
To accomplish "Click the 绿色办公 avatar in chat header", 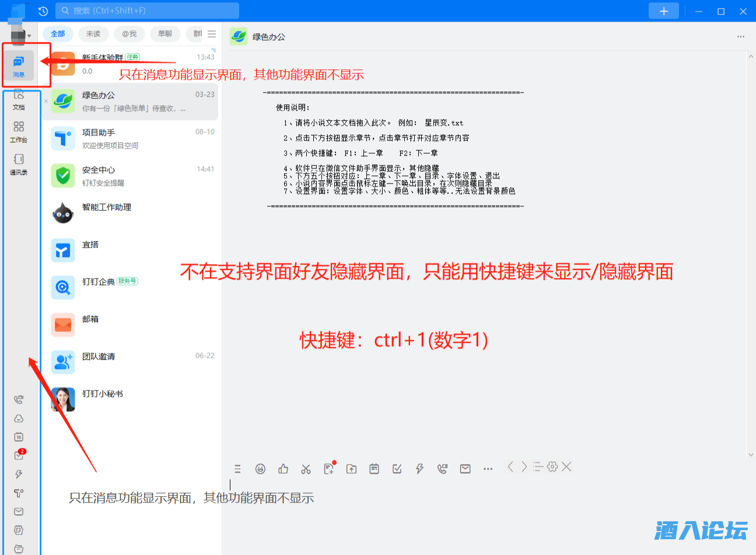I will [239, 36].
